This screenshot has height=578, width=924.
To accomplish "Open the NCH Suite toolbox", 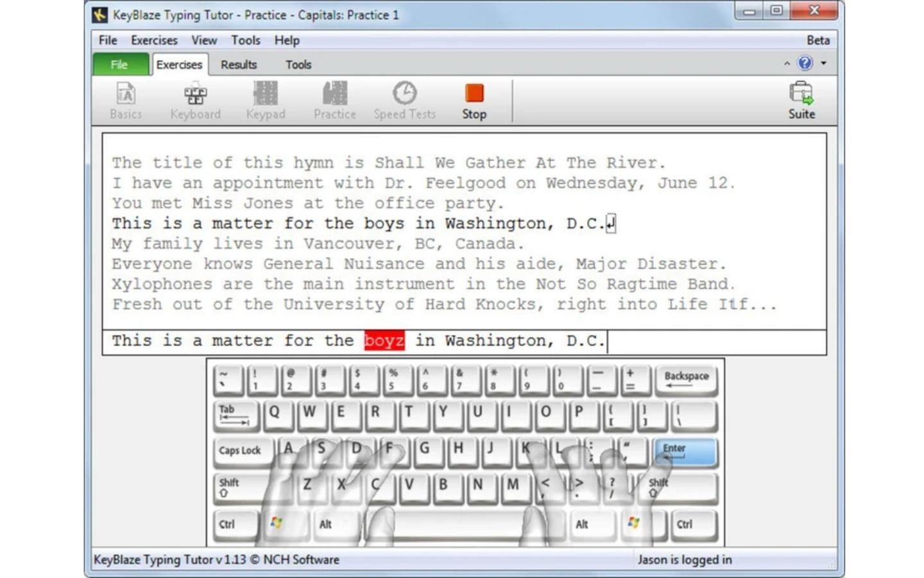I will [801, 101].
